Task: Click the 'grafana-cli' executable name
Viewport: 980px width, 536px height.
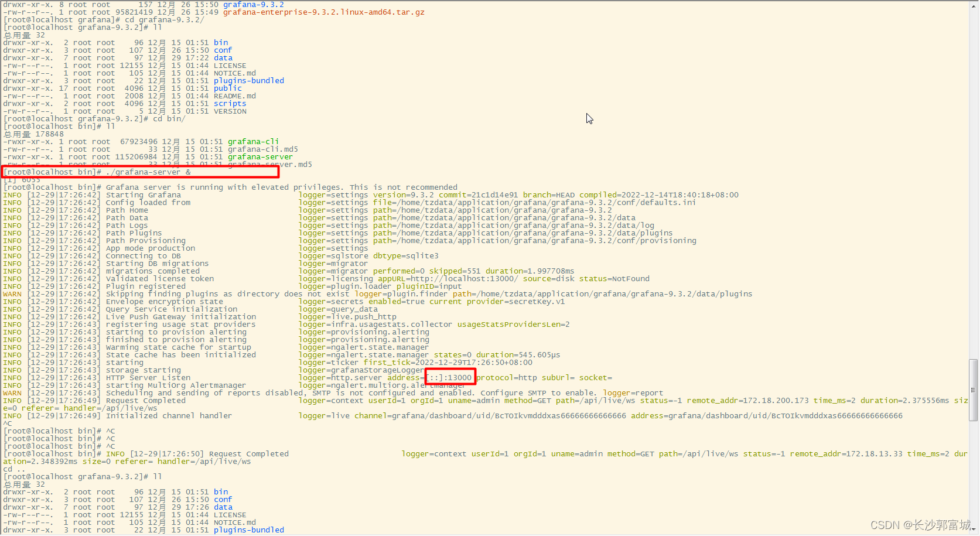Action: click(254, 142)
